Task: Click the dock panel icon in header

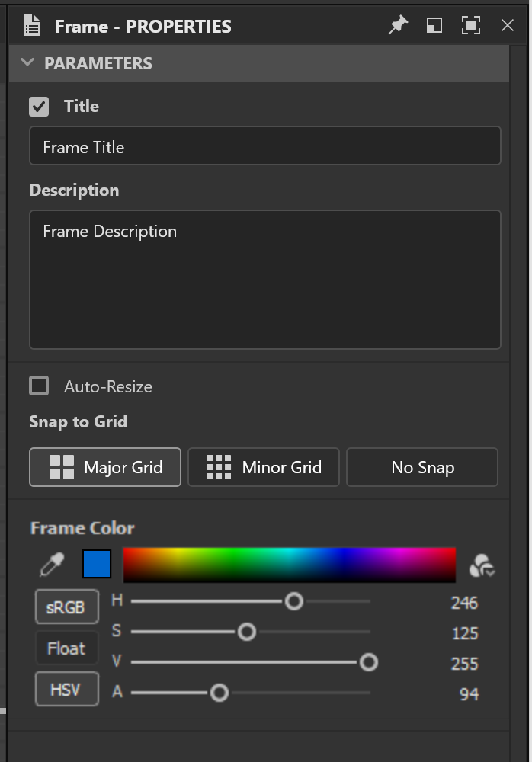Action: 434,25
